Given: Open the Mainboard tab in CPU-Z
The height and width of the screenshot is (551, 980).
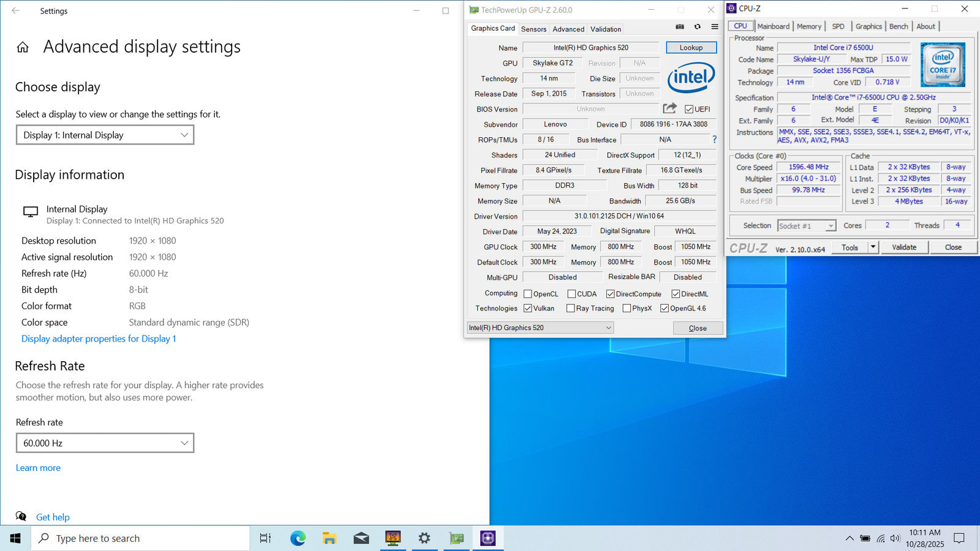Looking at the screenshot, I should [773, 26].
